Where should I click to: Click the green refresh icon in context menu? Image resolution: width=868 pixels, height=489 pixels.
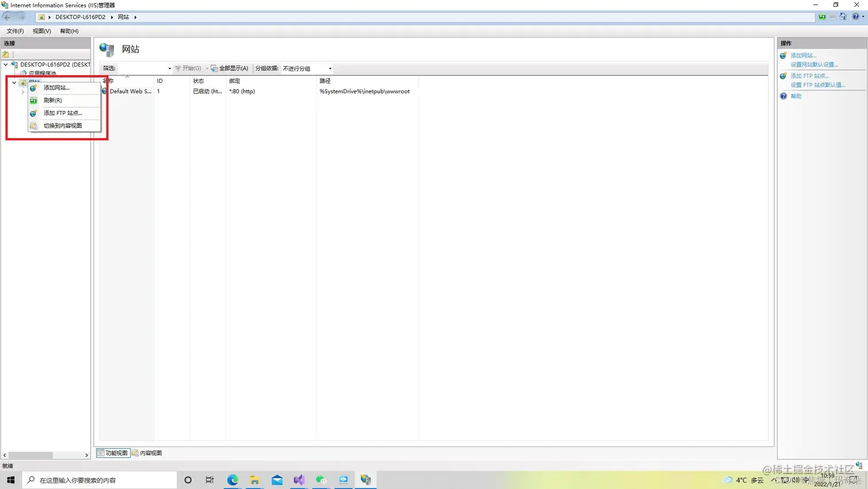33,101
